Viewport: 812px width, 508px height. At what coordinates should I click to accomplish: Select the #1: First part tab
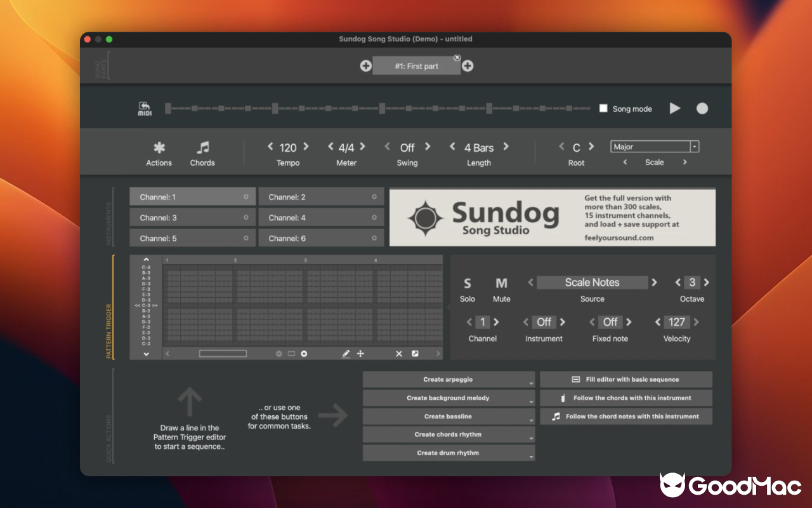[x=416, y=65]
